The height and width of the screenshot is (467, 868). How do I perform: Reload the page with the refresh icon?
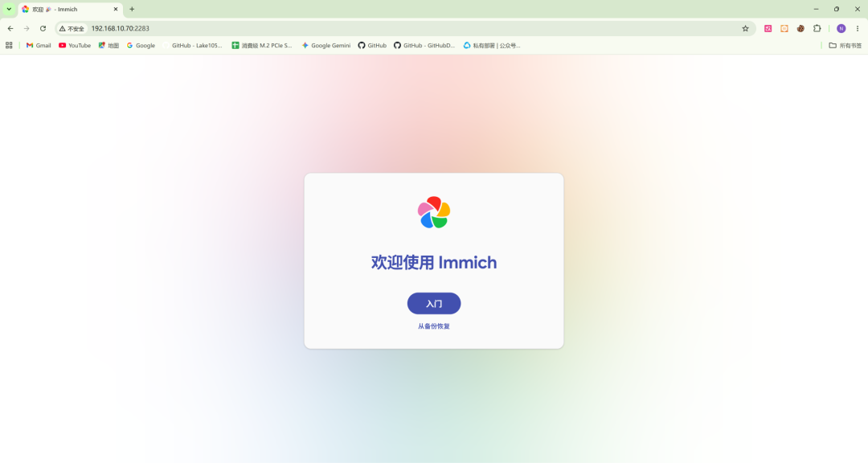pyautogui.click(x=43, y=28)
